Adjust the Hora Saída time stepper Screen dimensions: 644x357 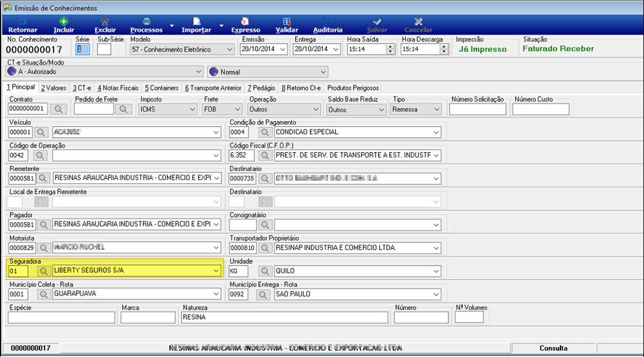tap(390, 49)
